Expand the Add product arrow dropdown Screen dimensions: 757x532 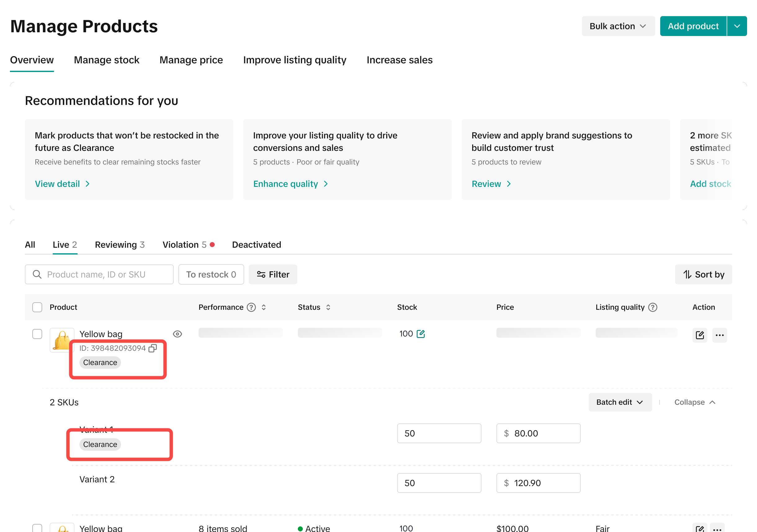(x=737, y=26)
